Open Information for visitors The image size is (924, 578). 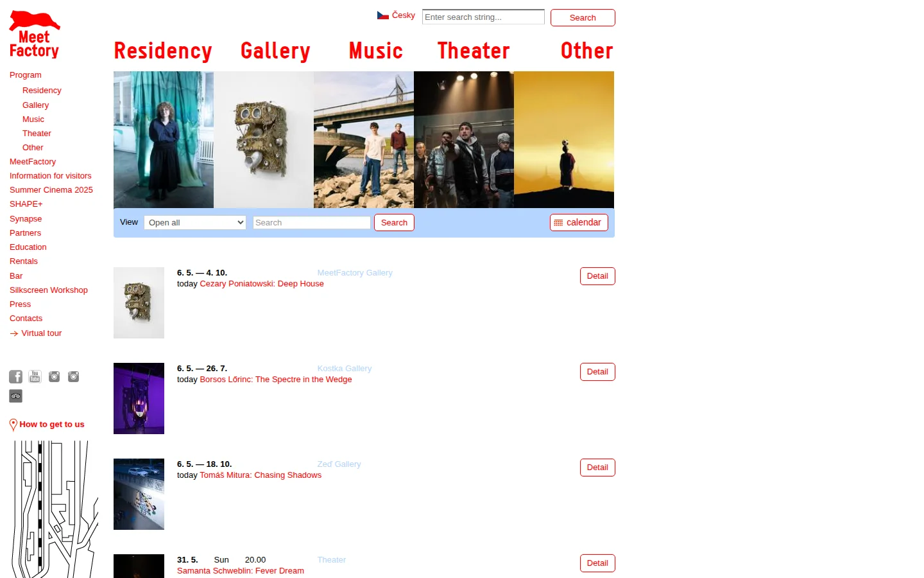coord(51,176)
